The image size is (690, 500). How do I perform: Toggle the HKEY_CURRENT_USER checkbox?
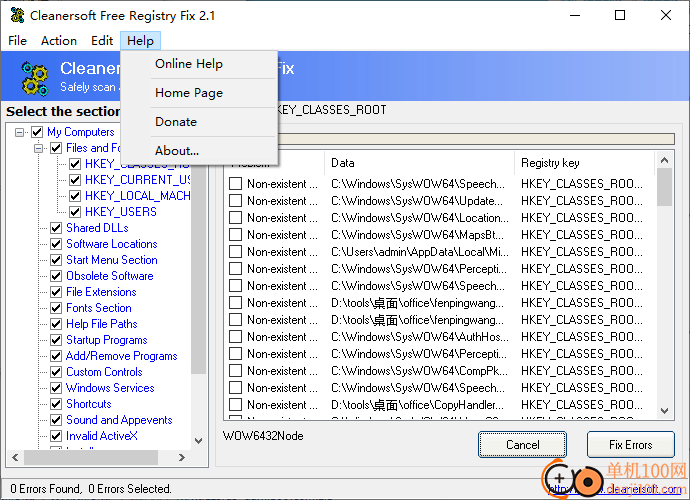pos(75,180)
